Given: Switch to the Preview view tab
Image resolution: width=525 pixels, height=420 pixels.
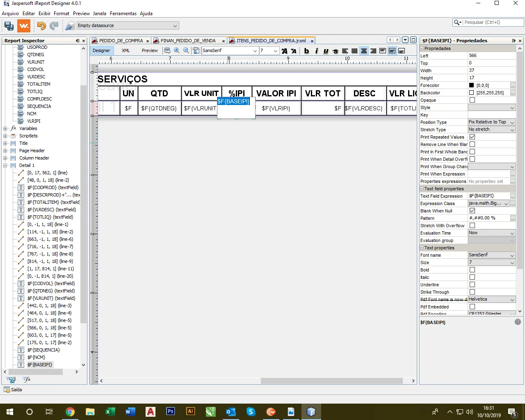Looking at the screenshot, I should 150,50.
